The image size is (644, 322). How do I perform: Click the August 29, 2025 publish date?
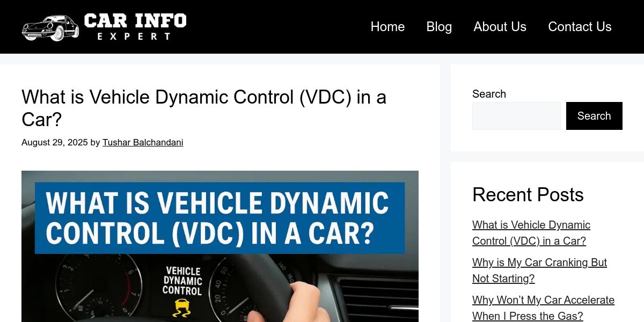(55, 143)
